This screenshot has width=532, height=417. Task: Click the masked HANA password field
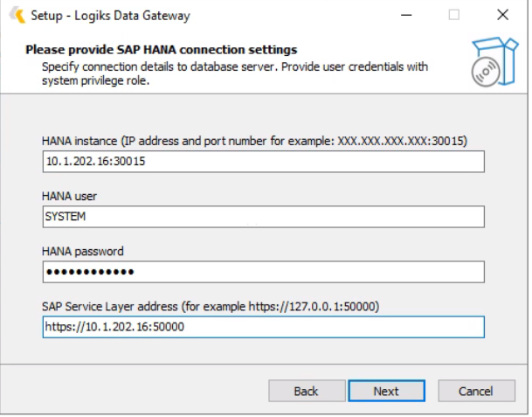pos(262,273)
